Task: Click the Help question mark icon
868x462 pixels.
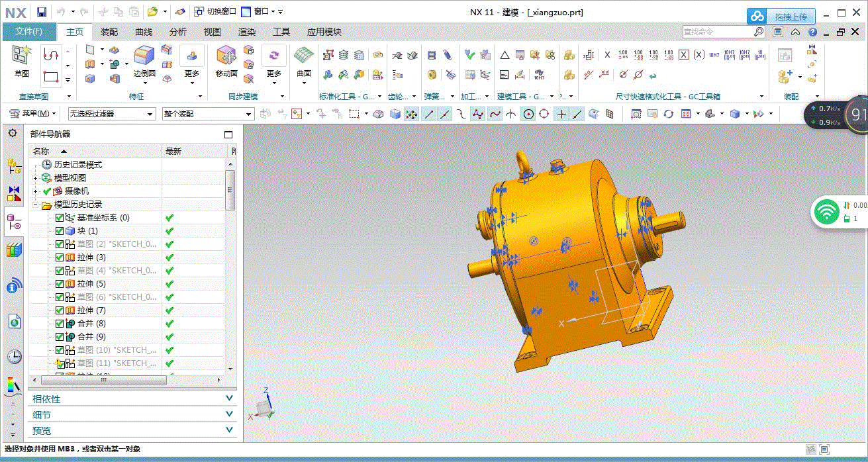Action: click(812, 32)
